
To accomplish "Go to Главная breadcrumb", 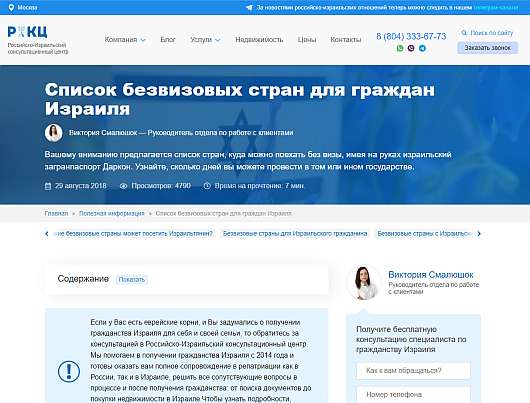I will click(56, 213).
